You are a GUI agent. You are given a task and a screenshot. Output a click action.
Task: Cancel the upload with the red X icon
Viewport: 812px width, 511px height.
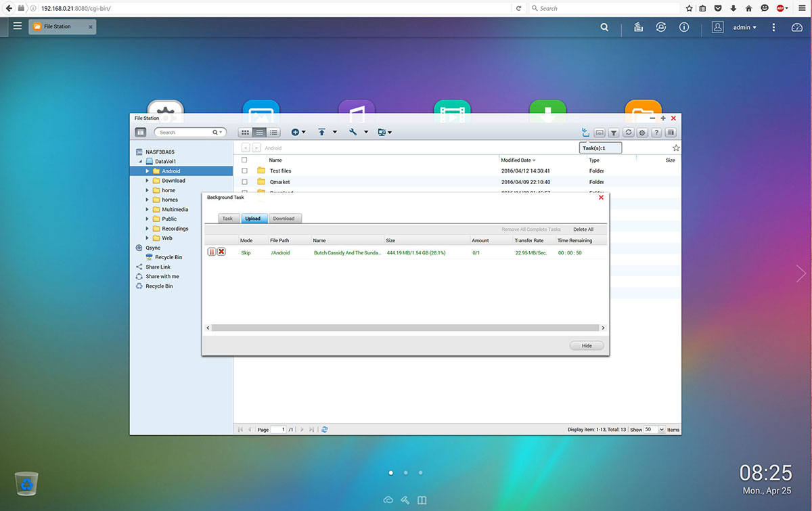tap(221, 252)
